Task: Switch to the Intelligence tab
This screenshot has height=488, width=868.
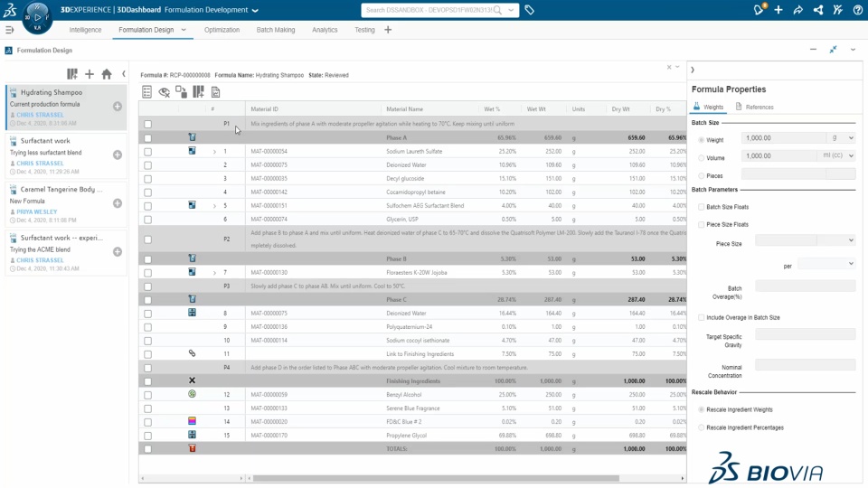Action: 85,30
